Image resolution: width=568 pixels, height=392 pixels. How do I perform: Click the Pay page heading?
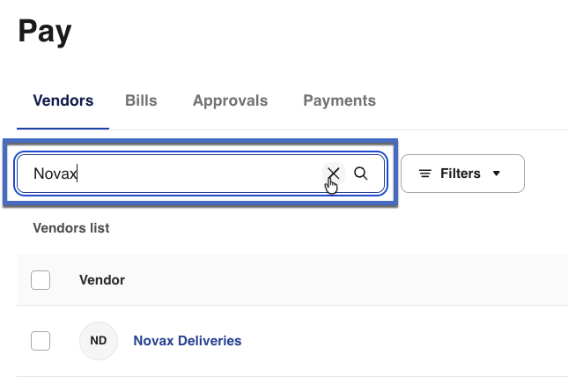pos(45,33)
